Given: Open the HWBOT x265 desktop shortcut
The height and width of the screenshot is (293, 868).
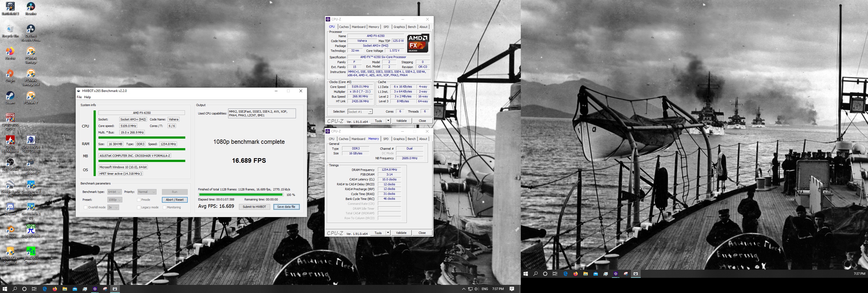Looking at the screenshot, I should click(x=31, y=166).
